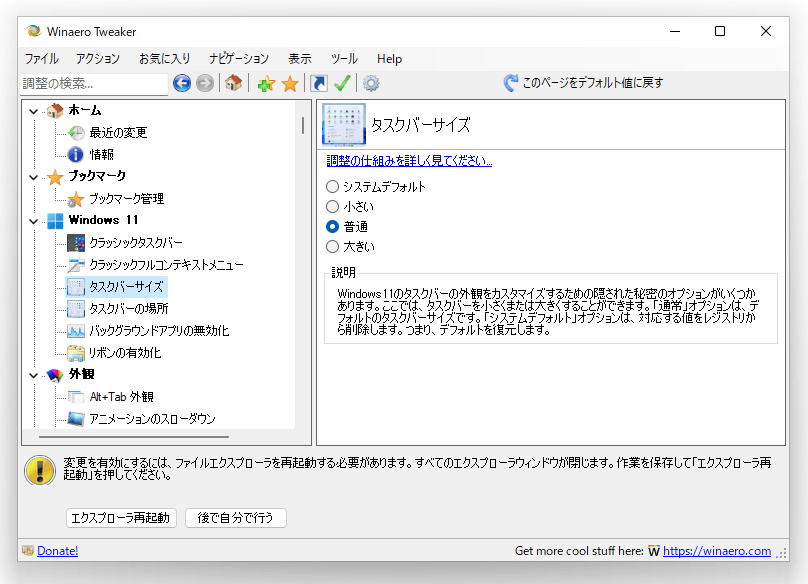Open the 表示 menu
This screenshot has width=808, height=584.
(300, 59)
